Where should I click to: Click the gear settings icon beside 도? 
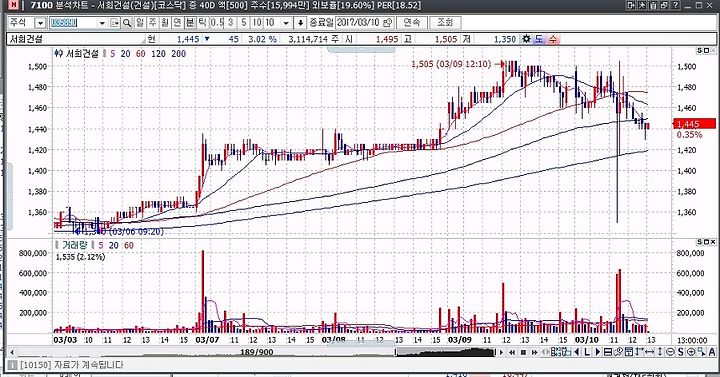tap(526, 39)
